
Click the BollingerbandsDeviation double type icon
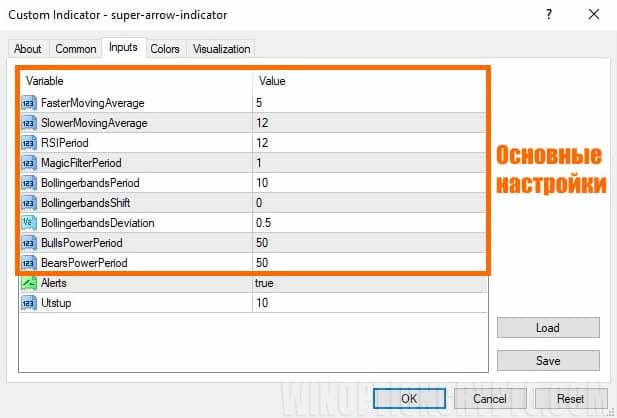tap(29, 223)
